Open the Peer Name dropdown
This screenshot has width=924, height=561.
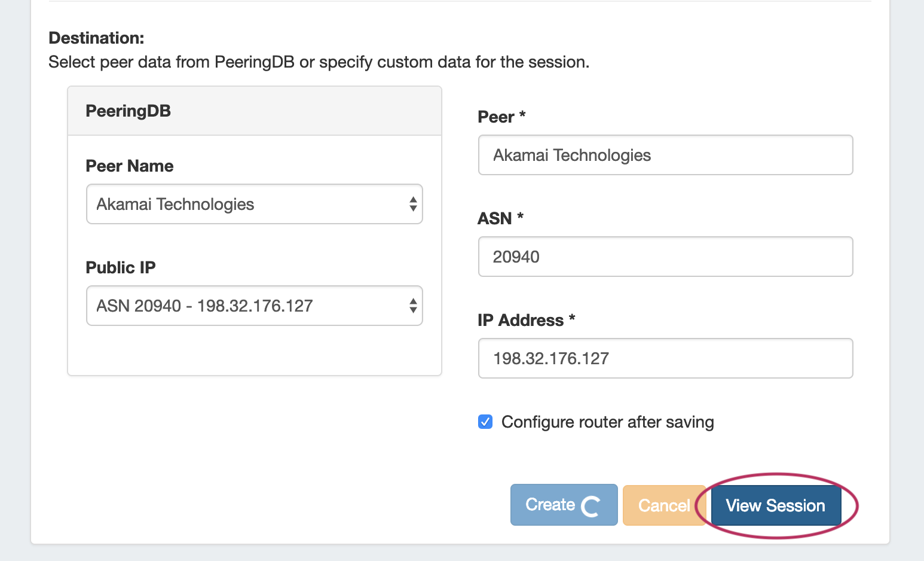click(254, 204)
